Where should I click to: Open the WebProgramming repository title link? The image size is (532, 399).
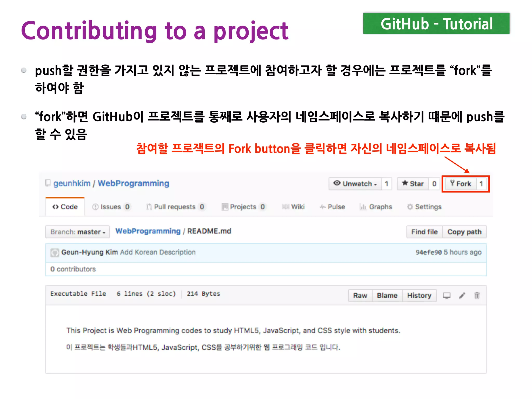(133, 183)
